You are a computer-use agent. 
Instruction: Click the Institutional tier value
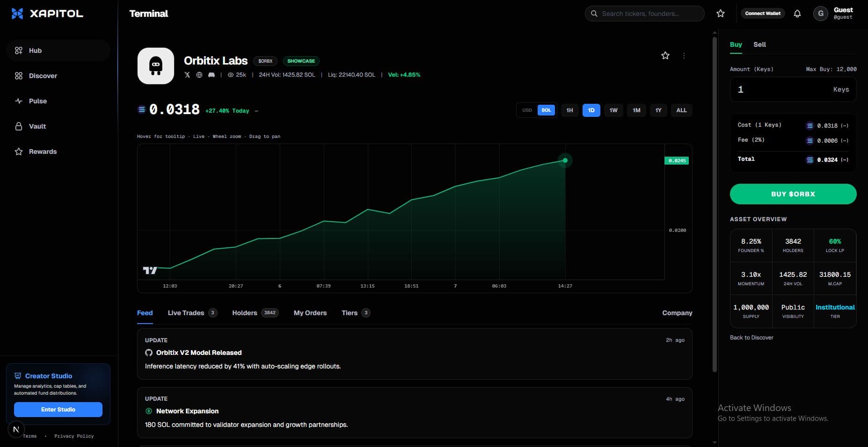[835, 307]
